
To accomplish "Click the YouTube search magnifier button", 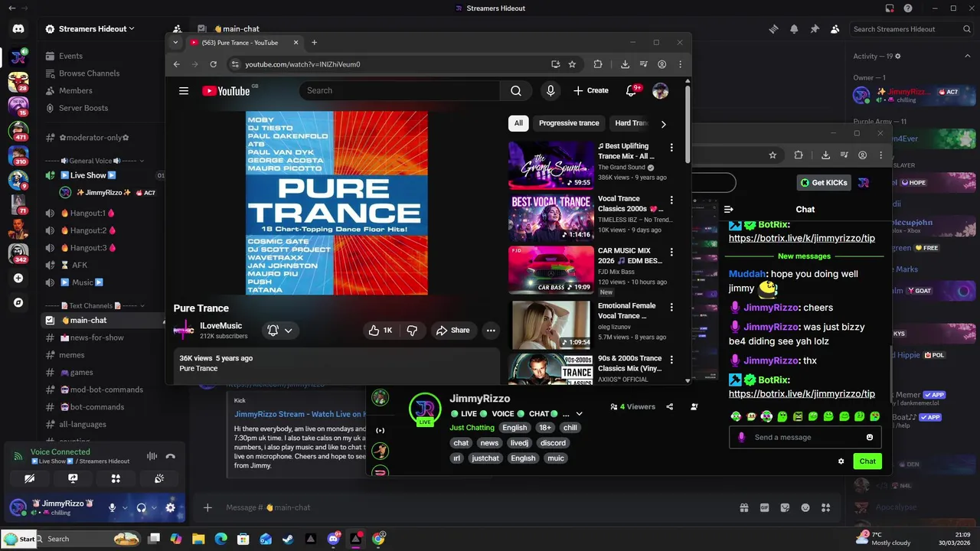I will (516, 90).
